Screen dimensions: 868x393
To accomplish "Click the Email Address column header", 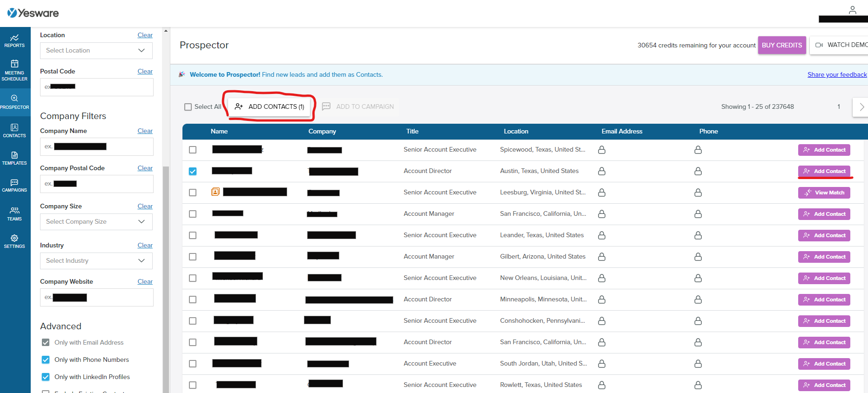I will [622, 131].
